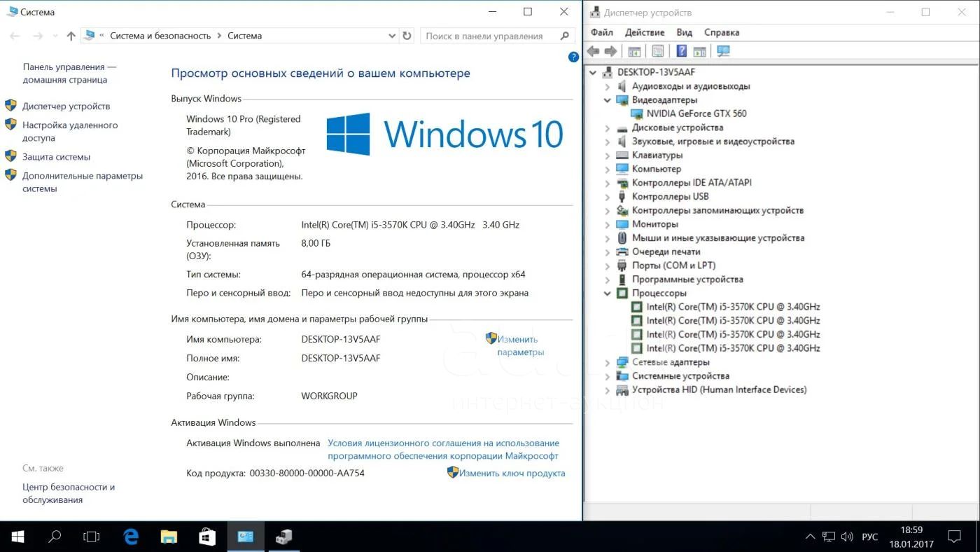The image size is (980, 552).
Task: Select Очереди печати tree item
Action: [666, 252]
